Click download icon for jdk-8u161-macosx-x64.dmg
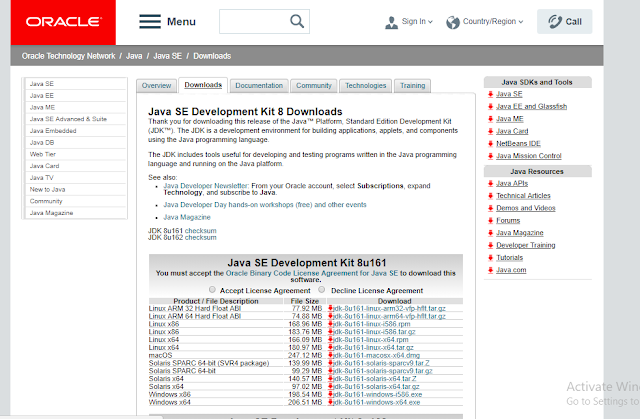The height and width of the screenshot is (419, 640). click(x=331, y=355)
